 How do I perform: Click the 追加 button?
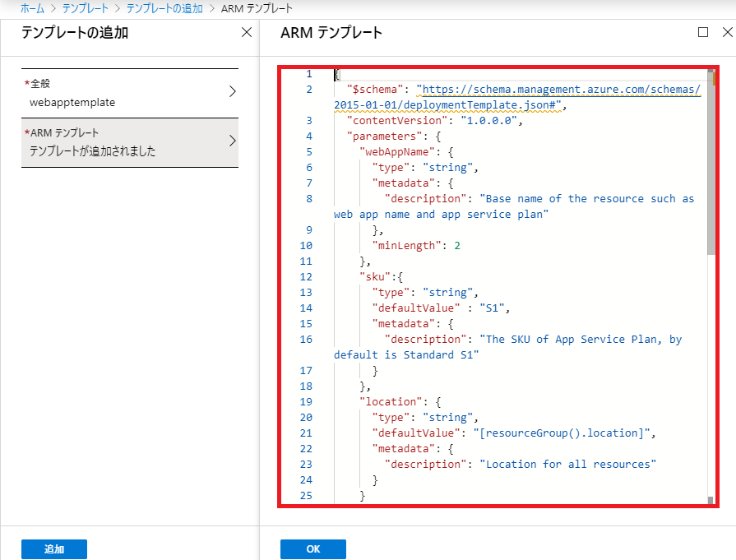[54, 548]
